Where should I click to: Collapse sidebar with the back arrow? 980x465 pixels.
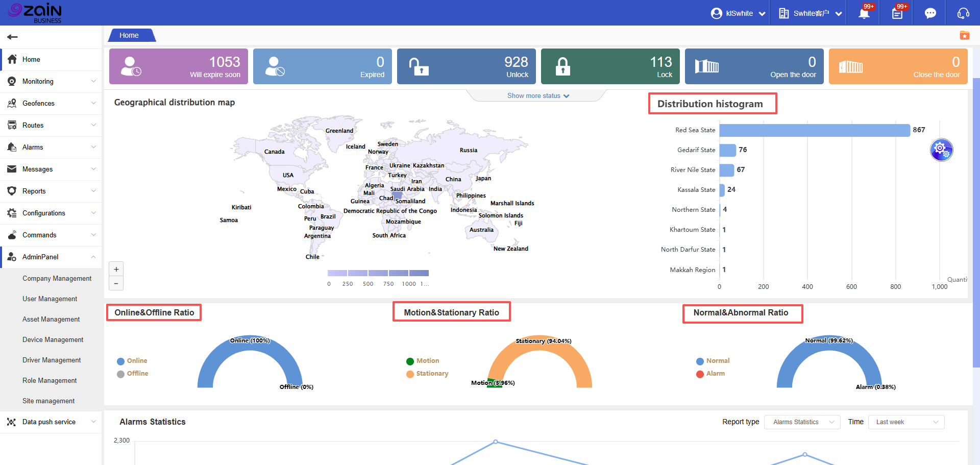(x=13, y=37)
